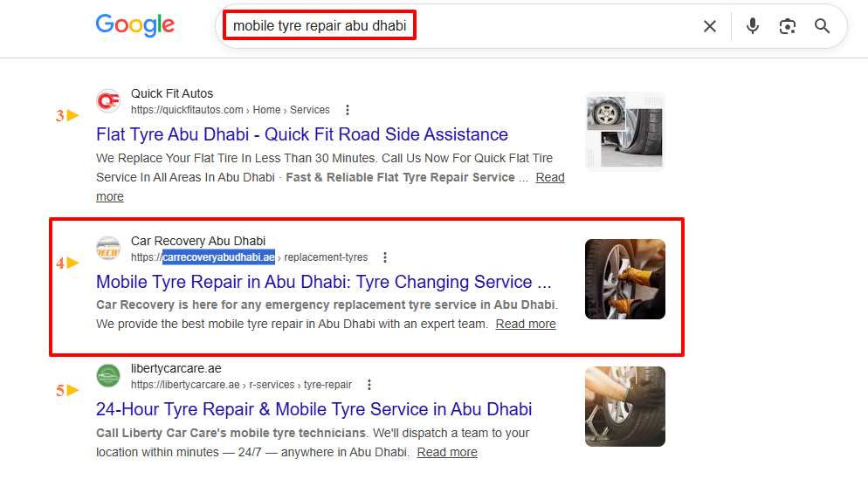Open the three-dot menu for the libertycarcare result
This screenshot has height=479, width=868.
[369, 385]
